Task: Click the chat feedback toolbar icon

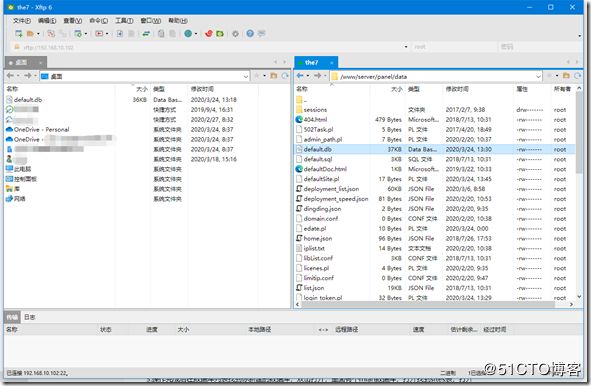Action: pyautogui.click(x=262, y=34)
